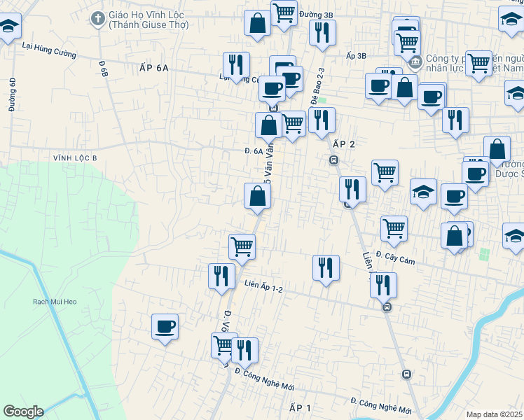Click grocery cart marker above Đ. Cây Cám

coord(394,231)
